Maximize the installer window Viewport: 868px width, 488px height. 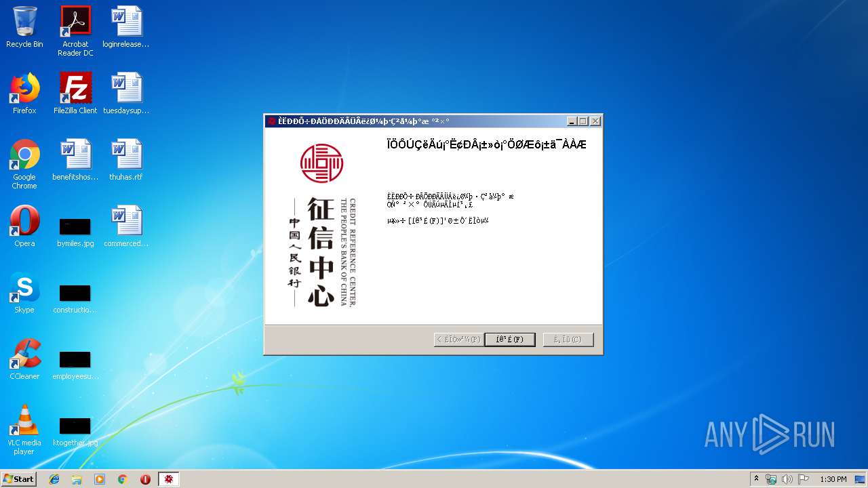[583, 121]
